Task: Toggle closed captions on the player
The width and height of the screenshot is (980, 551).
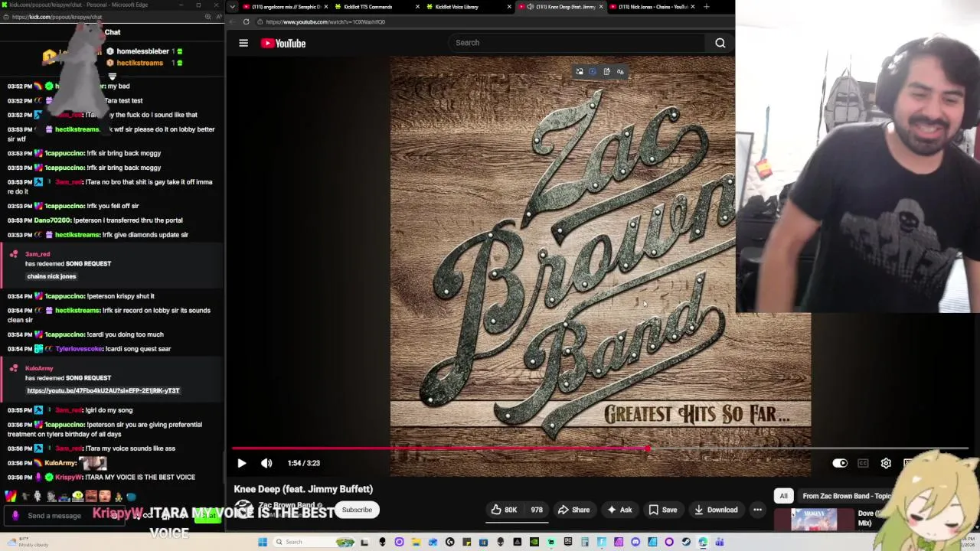Action: (863, 463)
